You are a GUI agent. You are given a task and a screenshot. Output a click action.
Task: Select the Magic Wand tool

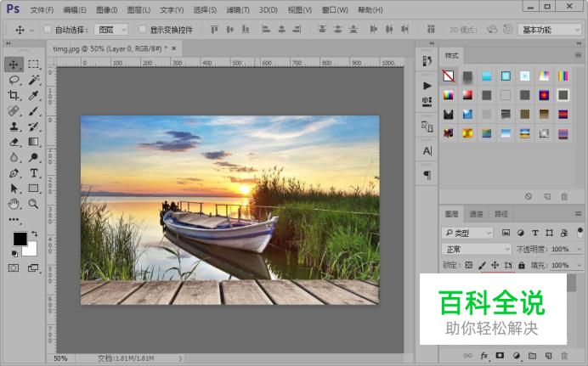(x=33, y=80)
